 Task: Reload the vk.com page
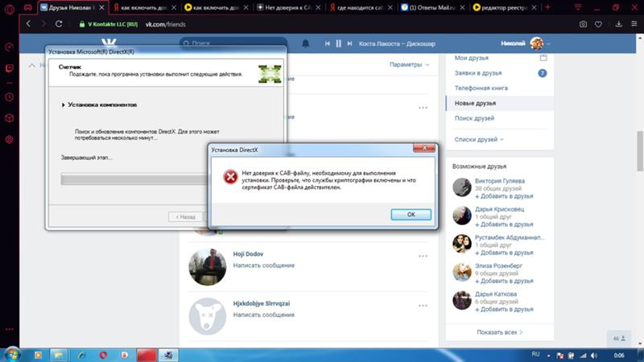pyautogui.click(x=59, y=24)
